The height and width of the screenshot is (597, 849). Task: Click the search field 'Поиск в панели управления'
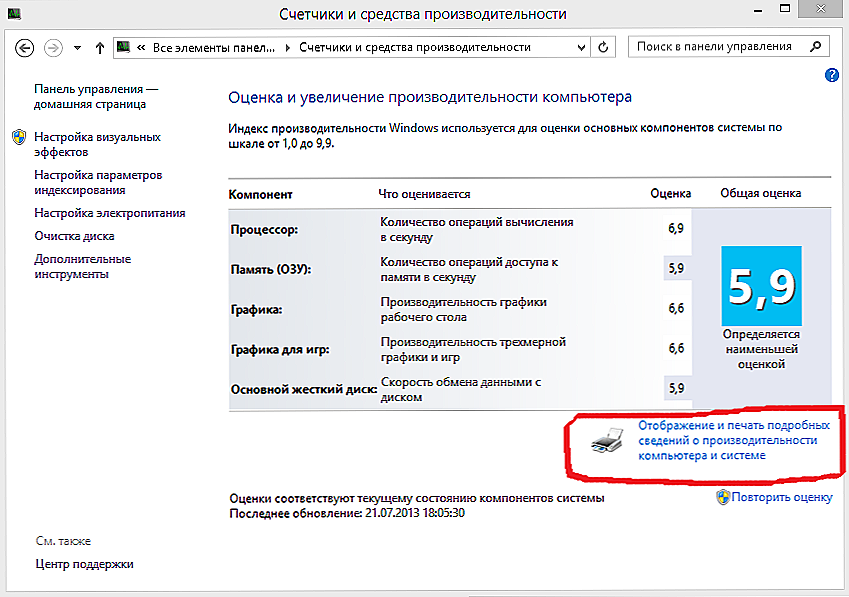point(728,47)
